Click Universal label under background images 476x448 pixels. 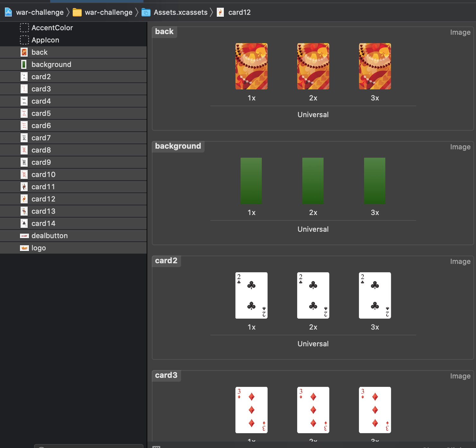313,229
